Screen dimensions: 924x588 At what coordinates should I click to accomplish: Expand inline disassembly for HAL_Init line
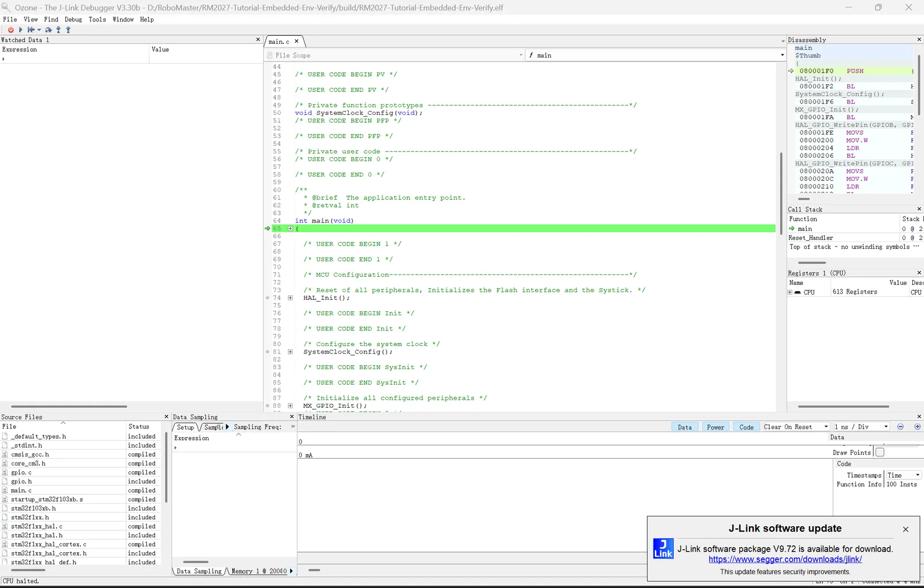click(290, 298)
